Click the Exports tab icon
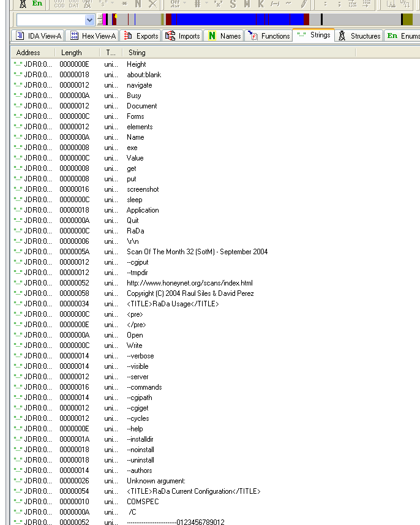 pyautogui.click(x=128, y=36)
